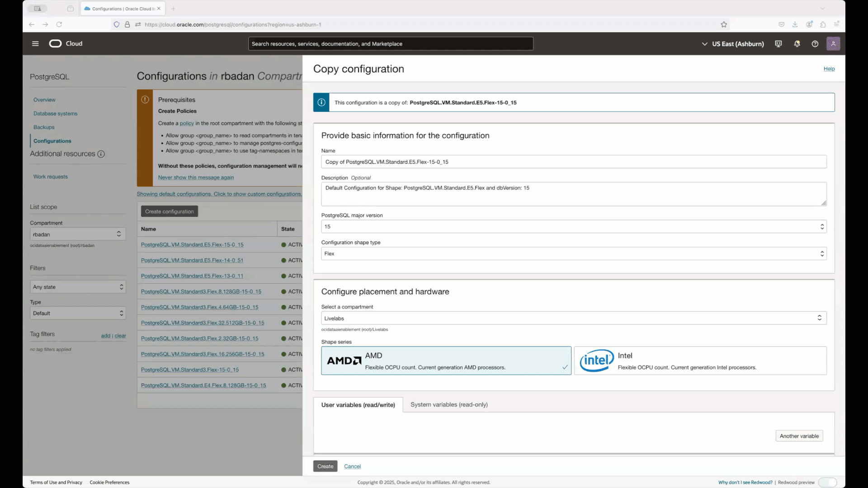This screenshot has width=868, height=488.
Task: Open Firefox downloads icon
Action: tap(795, 24)
